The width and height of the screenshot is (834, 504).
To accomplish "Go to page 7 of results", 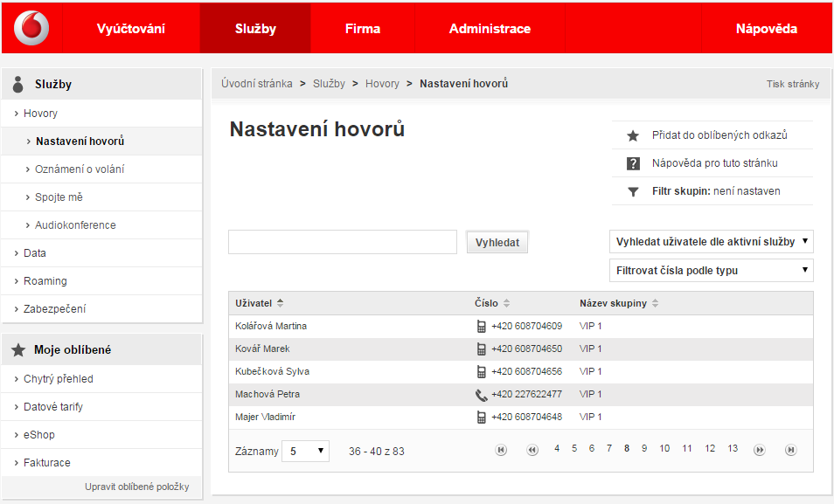I will tap(609, 449).
